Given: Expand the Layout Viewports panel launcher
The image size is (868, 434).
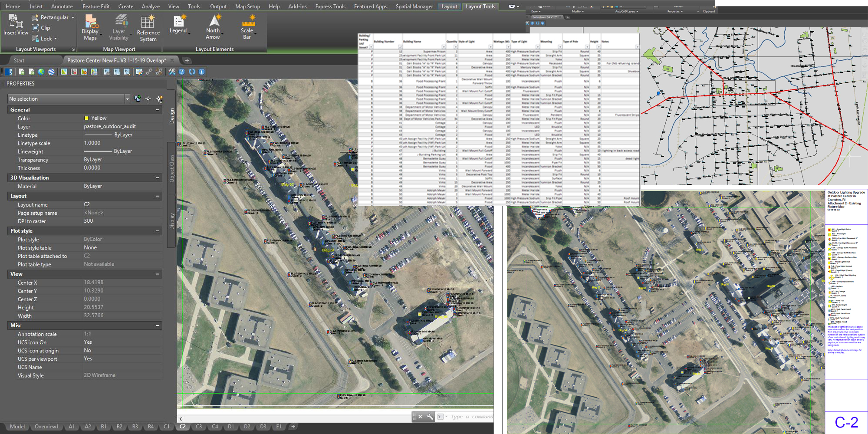Looking at the screenshot, I should point(73,49).
